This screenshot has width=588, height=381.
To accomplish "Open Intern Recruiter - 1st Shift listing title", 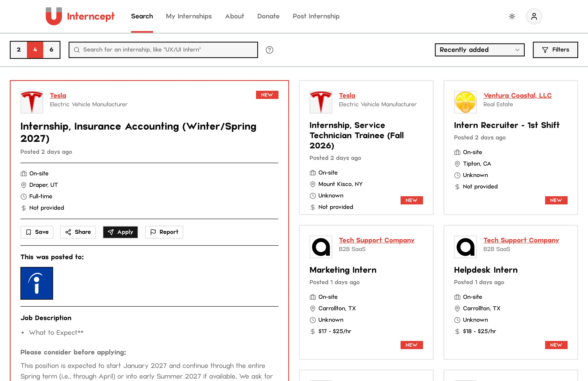I will [507, 125].
